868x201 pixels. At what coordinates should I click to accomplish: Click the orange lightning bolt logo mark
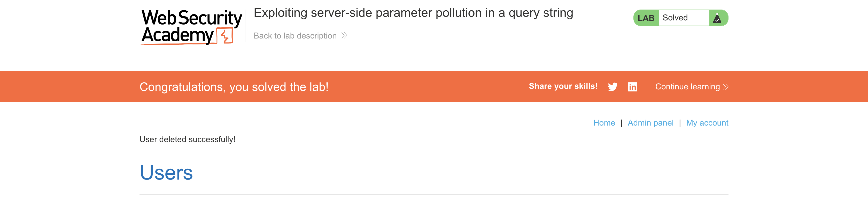(x=225, y=36)
